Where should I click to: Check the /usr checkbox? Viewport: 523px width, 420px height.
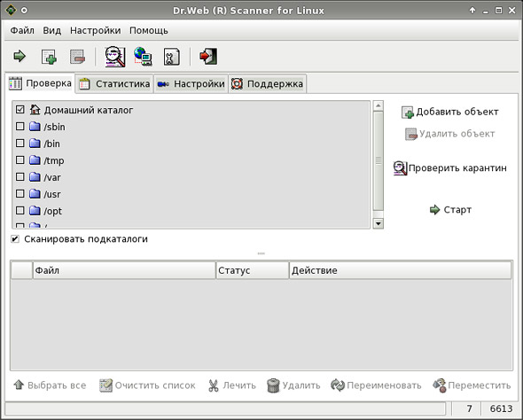(x=20, y=193)
